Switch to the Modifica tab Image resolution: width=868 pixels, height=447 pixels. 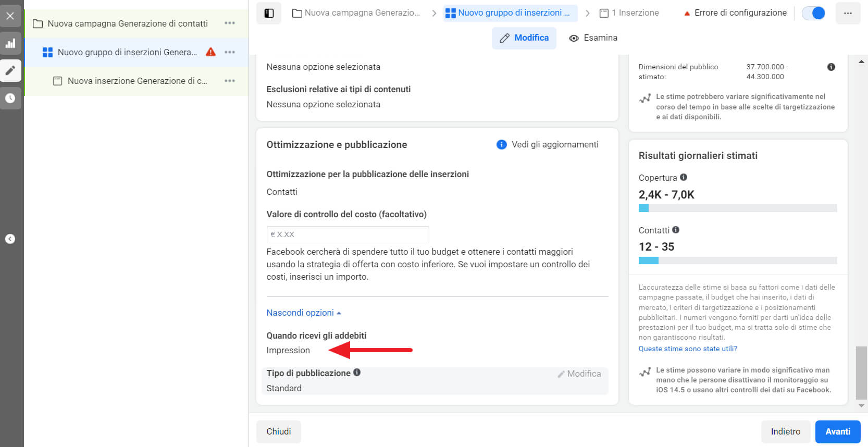coord(524,38)
